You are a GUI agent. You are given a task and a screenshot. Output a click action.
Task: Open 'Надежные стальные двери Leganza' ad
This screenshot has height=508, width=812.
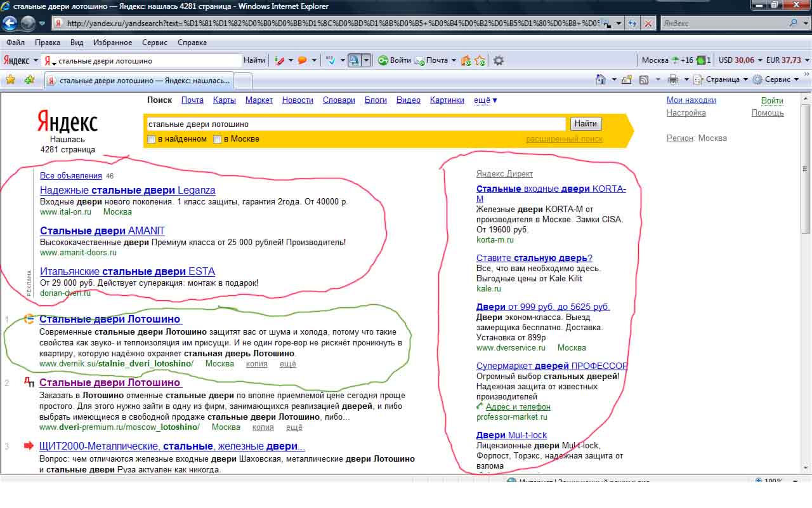[128, 190]
